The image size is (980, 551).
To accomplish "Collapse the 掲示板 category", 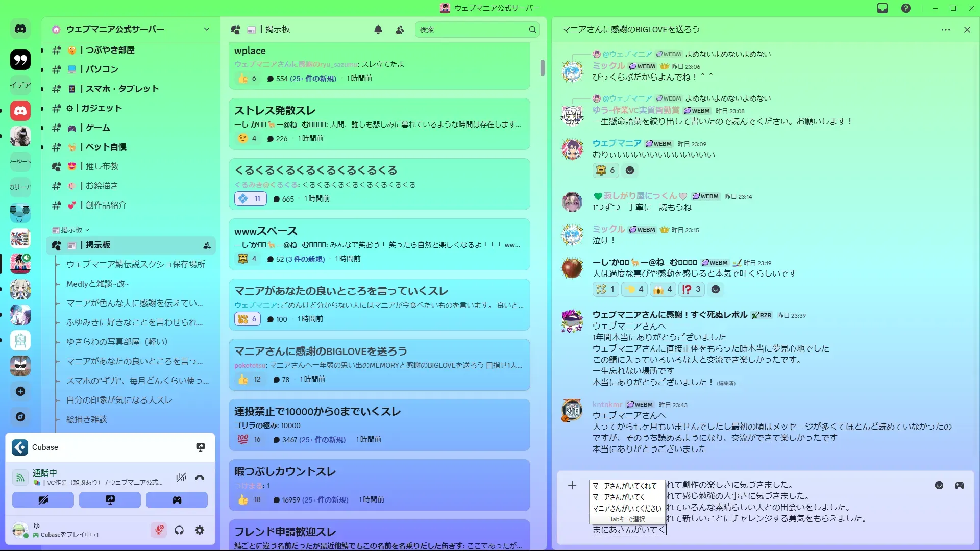I will (x=71, y=230).
